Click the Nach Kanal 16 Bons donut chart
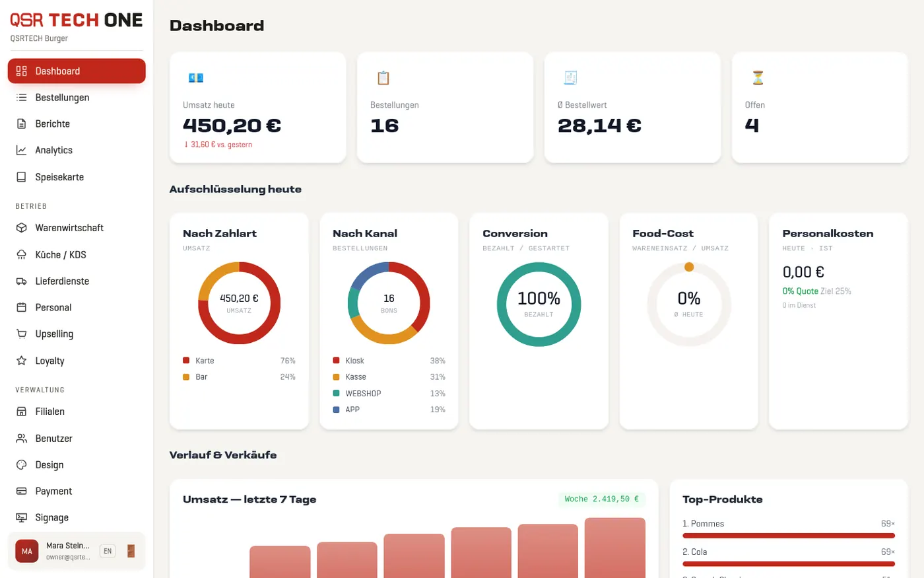The image size is (924, 578). pos(389,303)
